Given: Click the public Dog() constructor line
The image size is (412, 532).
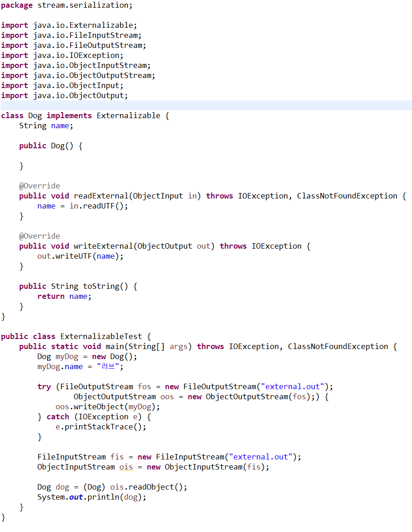Looking at the screenshot, I should 51,146.
